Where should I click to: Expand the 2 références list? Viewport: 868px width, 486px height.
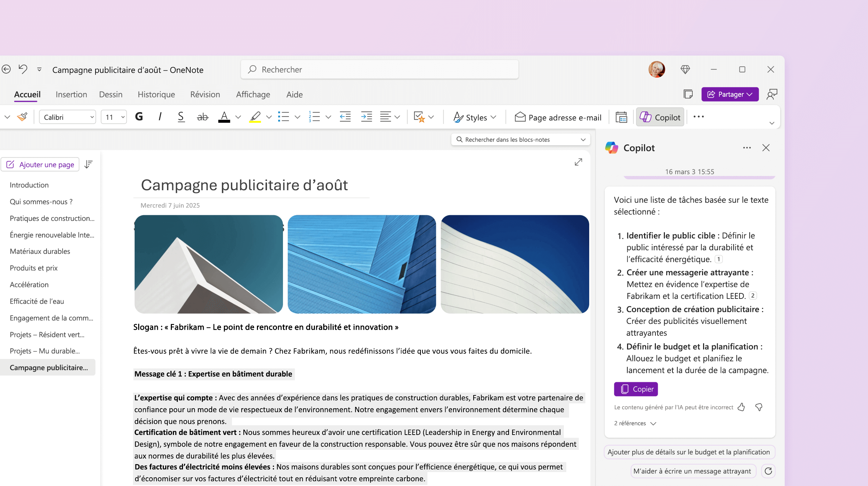635,424
